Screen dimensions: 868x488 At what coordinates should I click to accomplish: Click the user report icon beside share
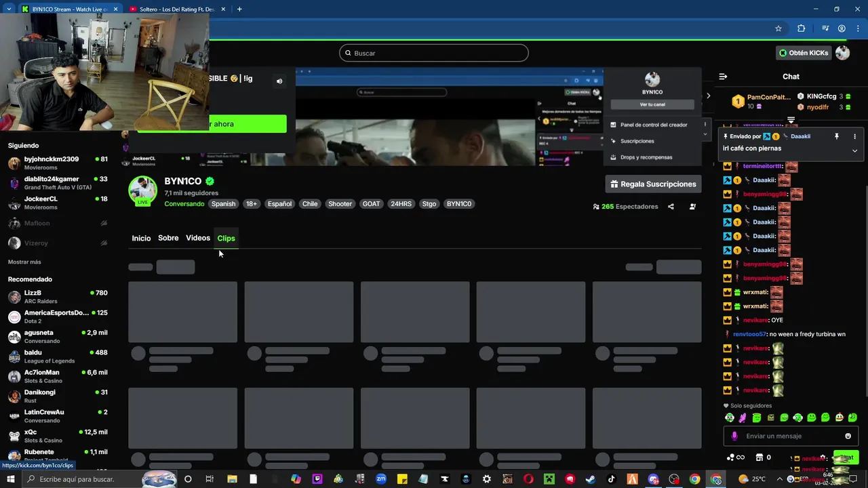coord(692,207)
